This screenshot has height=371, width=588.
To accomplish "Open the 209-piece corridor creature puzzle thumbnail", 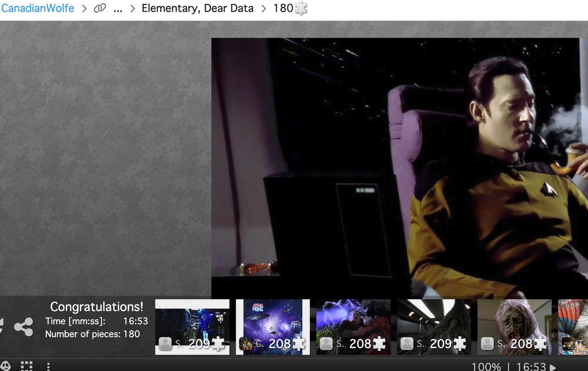I will [434, 327].
